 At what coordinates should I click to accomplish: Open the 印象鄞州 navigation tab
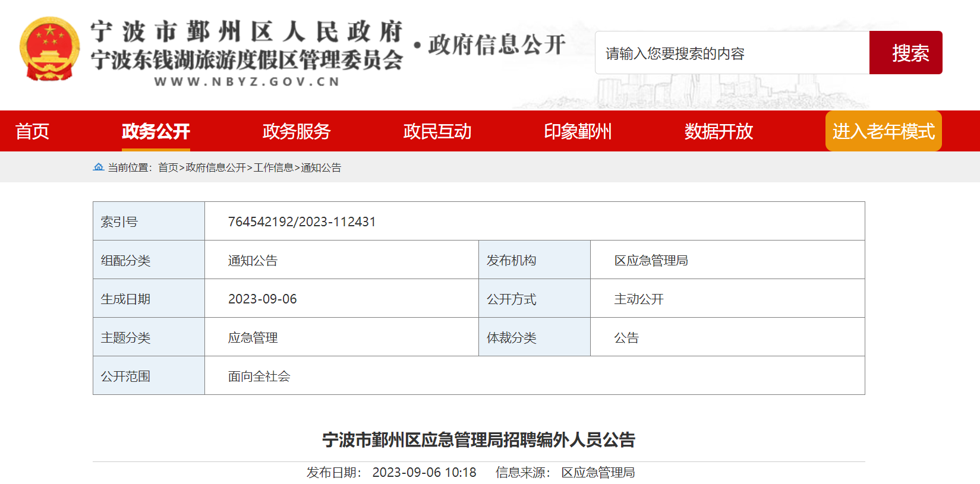(578, 131)
